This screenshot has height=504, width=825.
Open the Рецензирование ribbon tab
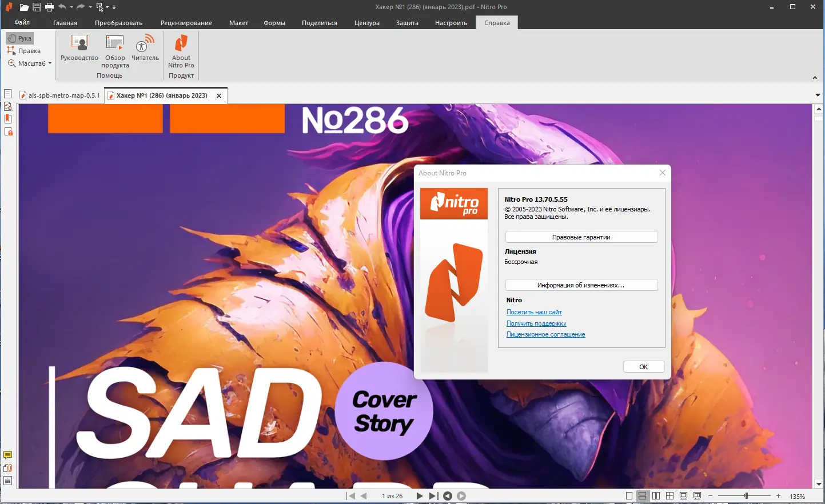tap(186, 23)
